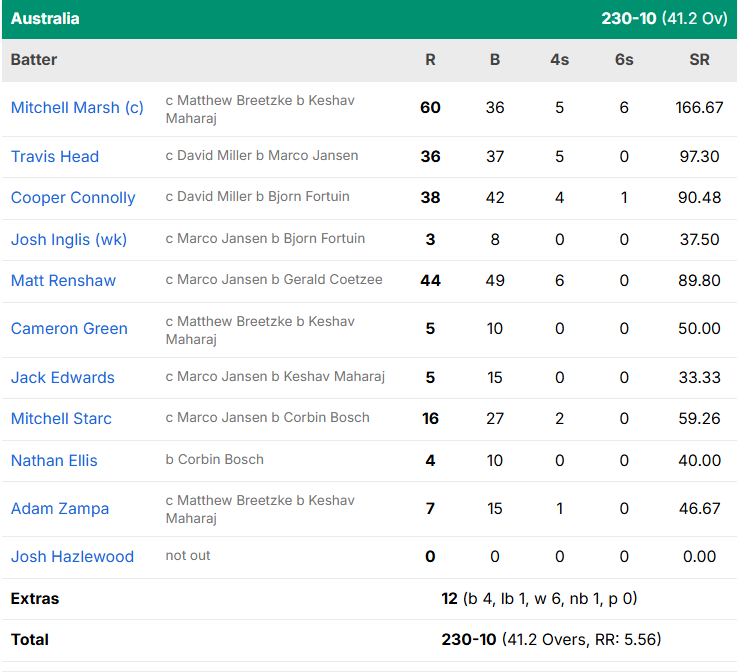Click the Extras row label
The width and height of the screenshot is (740, 672).
coord(35,599)
